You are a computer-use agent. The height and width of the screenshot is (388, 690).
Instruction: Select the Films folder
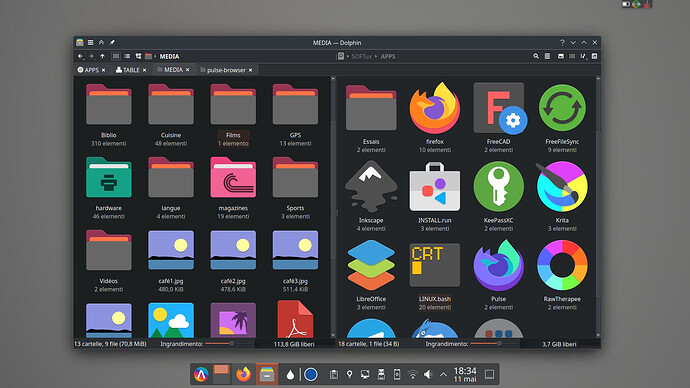tap(233, 115)
